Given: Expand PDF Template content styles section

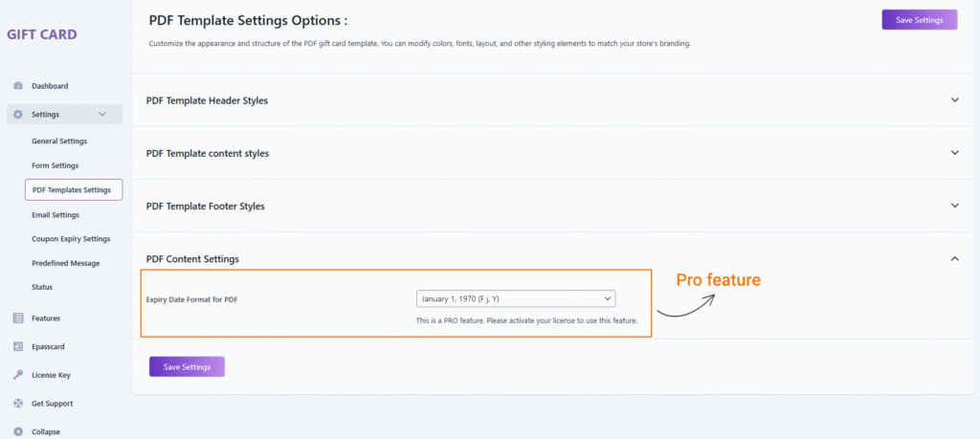Looking at the screenshot, I should click(954, 153).
